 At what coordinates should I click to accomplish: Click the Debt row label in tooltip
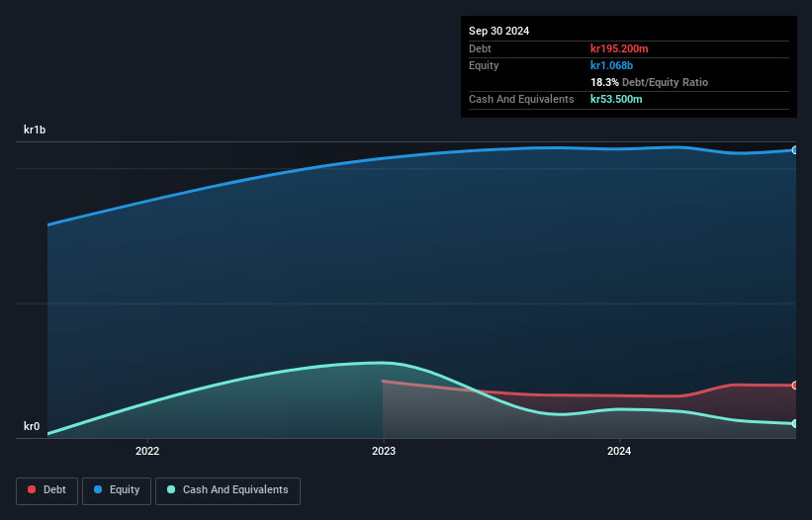click(480, 48)
